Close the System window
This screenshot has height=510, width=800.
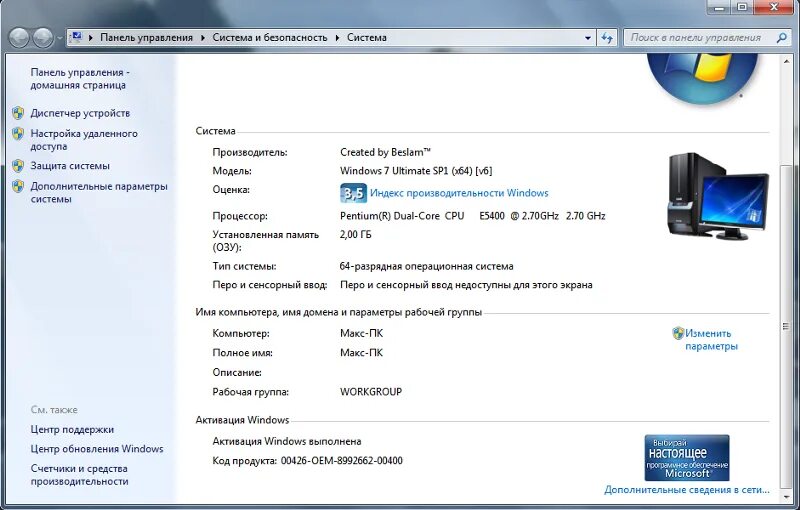[773, 7]
